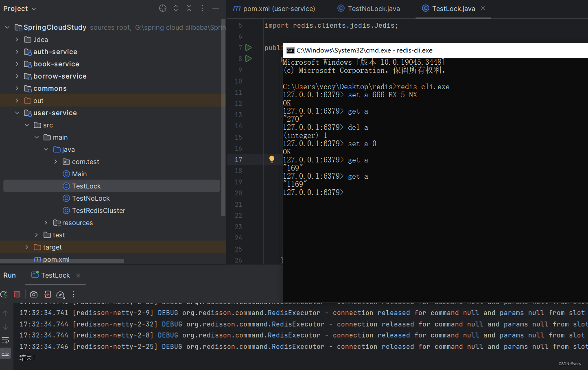Collapse the main folder
588x370 pixels.
tap(37, 137)
